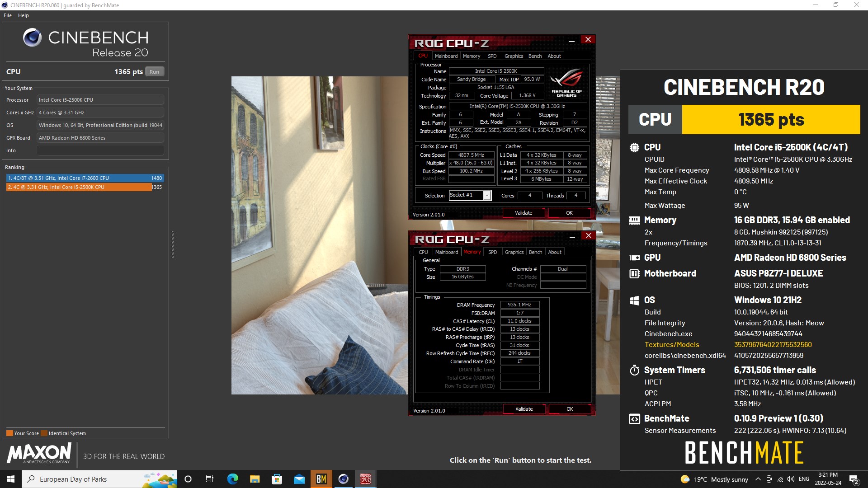The width and height of the screenshot is (868, 488).
Task: Open the Help menu
Action: pos(24,15)
